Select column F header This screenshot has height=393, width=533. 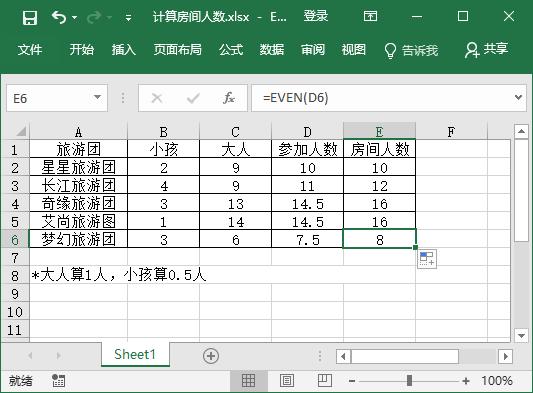pyautogui.click(x=451, y=132)
